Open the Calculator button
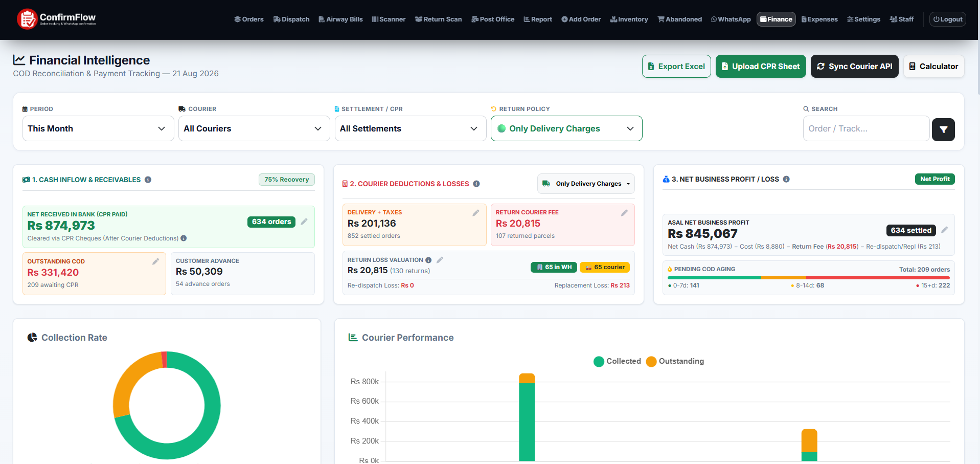980x464 pixels. pyautogui.click(x=933, y=67)
